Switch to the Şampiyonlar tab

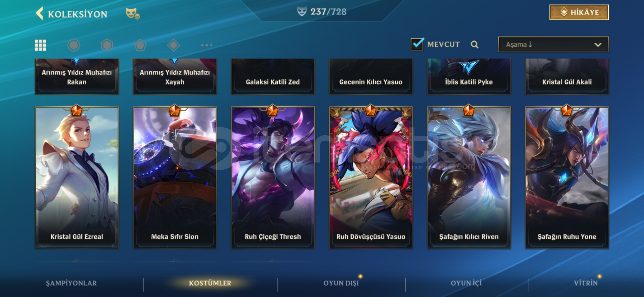(71, 283)
